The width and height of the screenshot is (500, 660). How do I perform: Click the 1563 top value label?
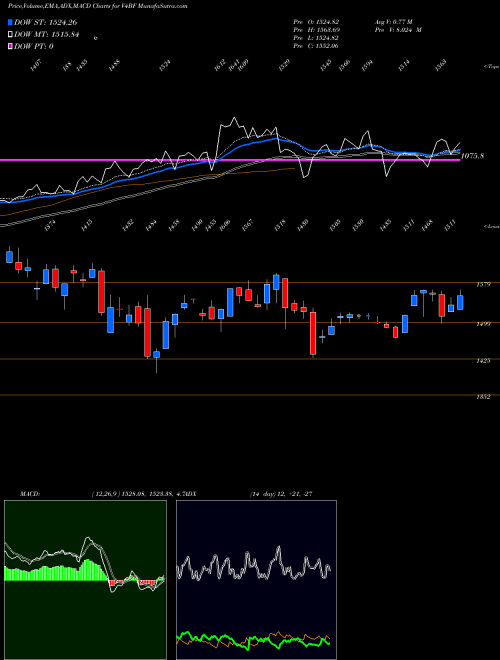pos(441,65)
